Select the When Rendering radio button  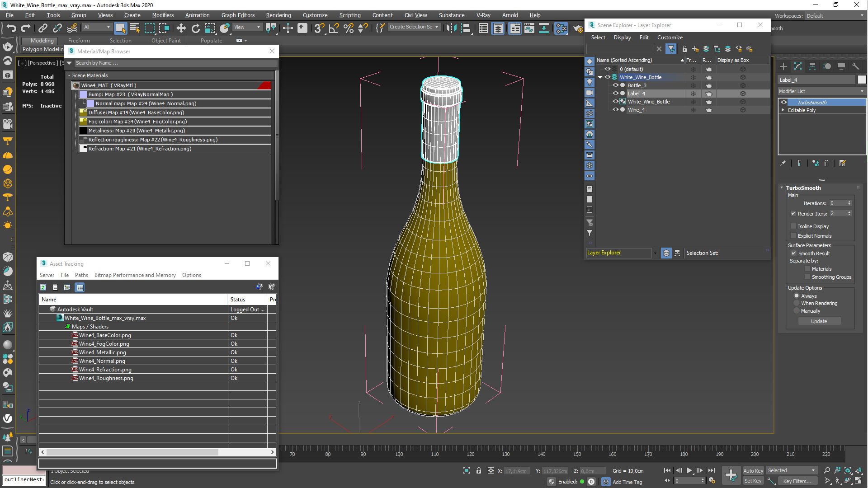[x=797, y=303]
